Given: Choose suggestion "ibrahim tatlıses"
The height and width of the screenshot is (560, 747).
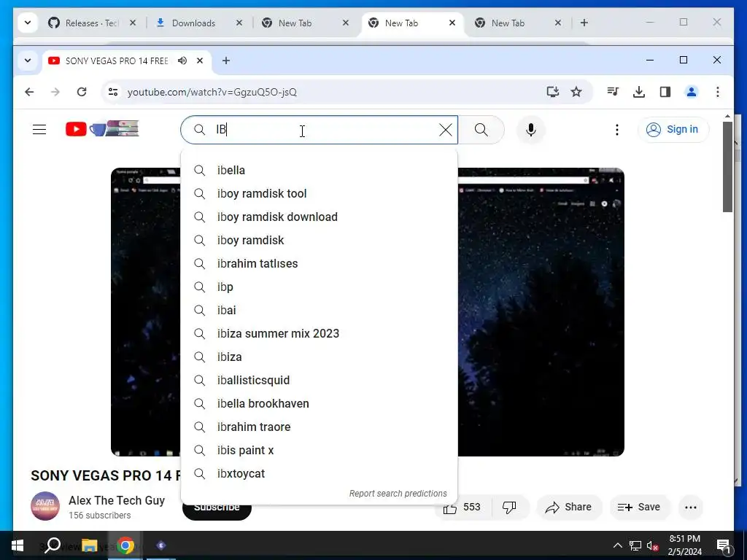Looking at the screenshot, I should coord(320,264).
